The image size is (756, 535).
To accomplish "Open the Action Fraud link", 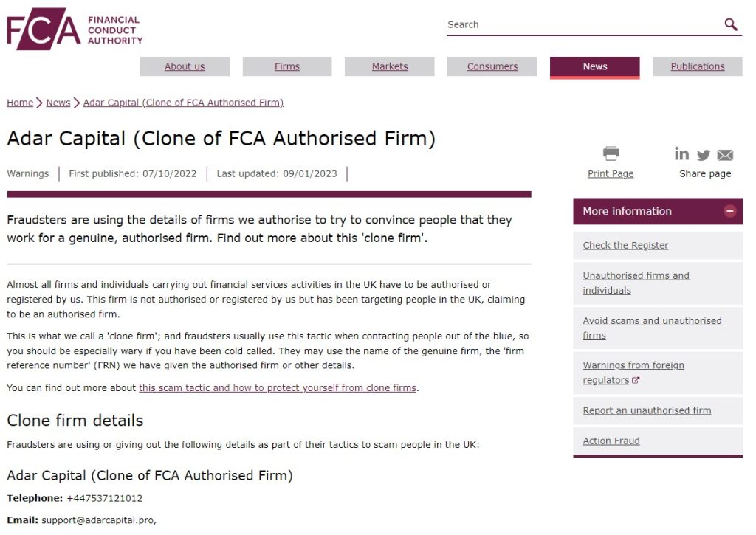I will click(x=611, y=441).
